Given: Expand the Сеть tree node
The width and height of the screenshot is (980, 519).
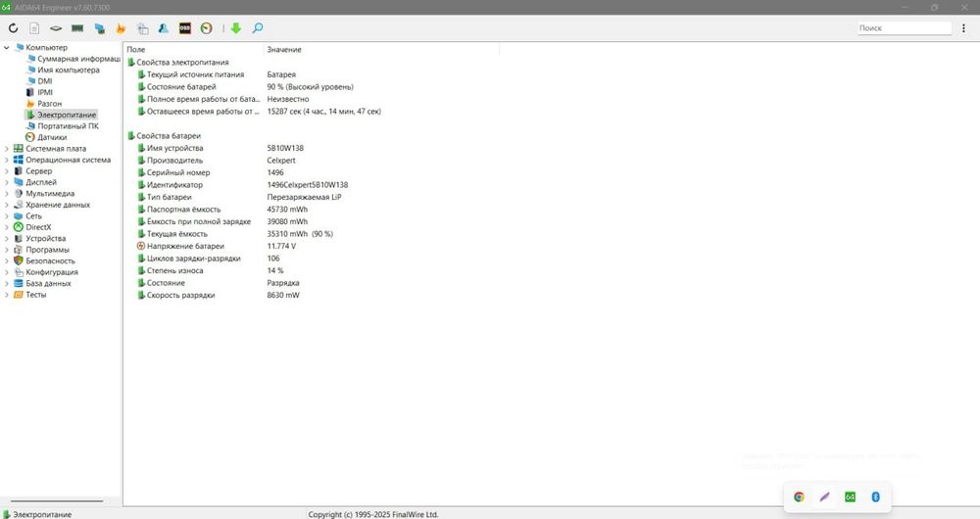Looking at the screenshot, I should pos(7,216).
